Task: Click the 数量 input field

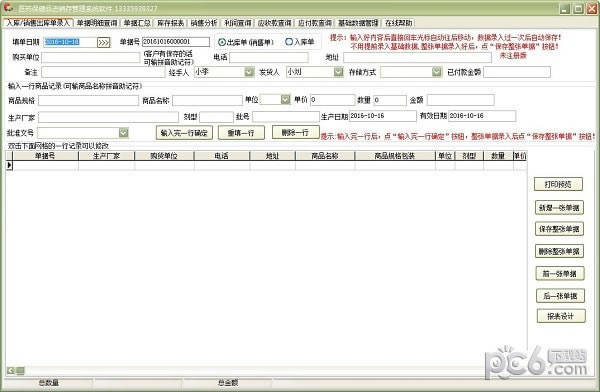Action: pyautogui.click(x=390, y=100)
